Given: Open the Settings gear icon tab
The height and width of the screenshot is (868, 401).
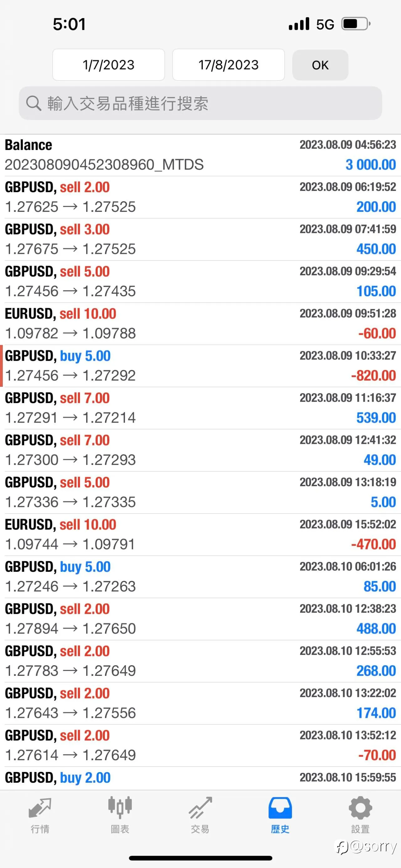Looking at the screenshot, I should pyautogui.click(x=360, y=808).
